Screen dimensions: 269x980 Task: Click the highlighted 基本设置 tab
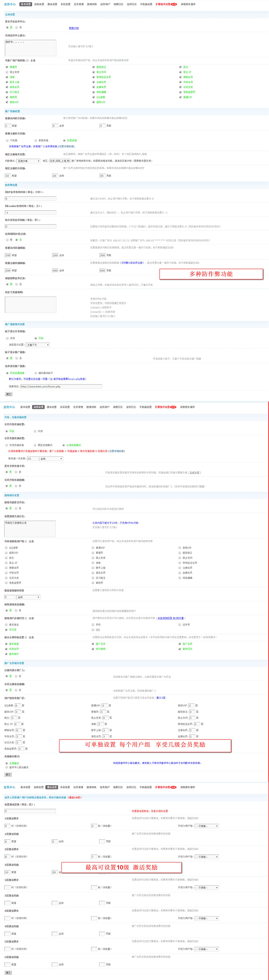pos(26,4)
